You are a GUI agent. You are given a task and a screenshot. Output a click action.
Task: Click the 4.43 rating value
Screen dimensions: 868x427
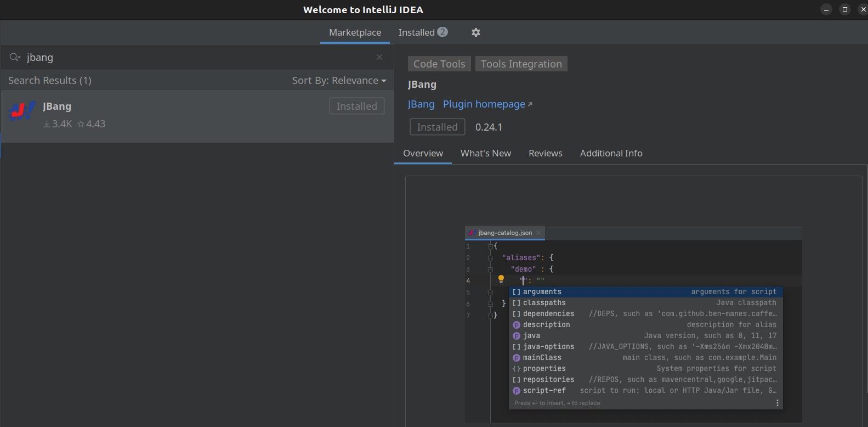pos(92,124)
